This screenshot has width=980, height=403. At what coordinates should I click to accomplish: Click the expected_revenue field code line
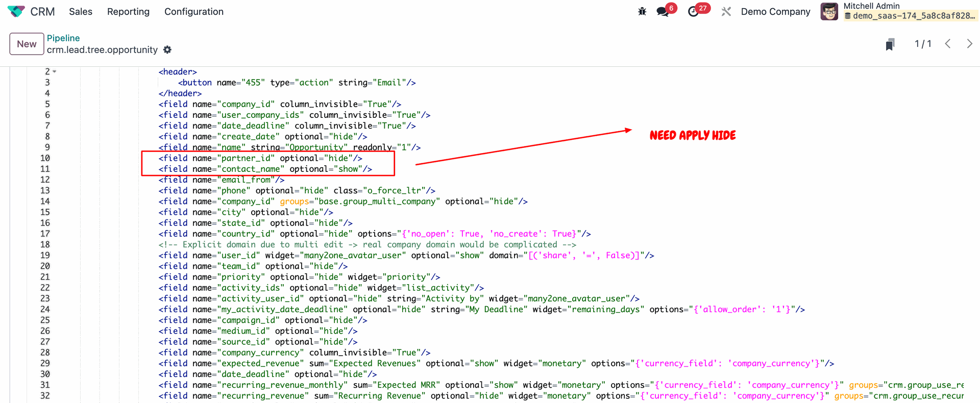pos(496,364)
